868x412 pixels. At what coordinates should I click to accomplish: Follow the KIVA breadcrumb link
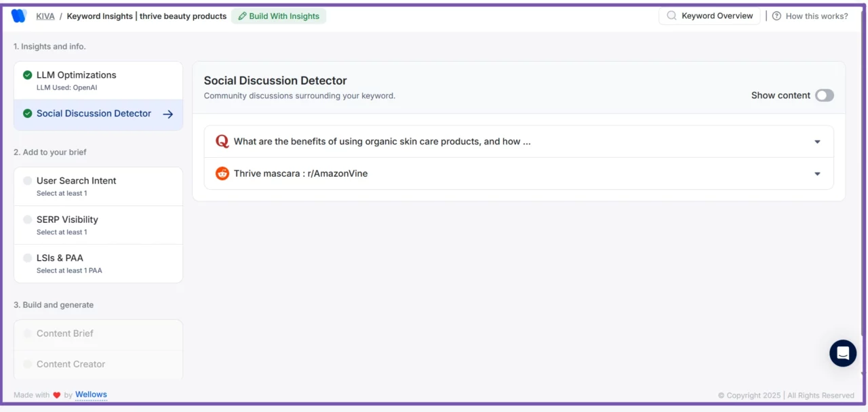[x=45, y=16]
